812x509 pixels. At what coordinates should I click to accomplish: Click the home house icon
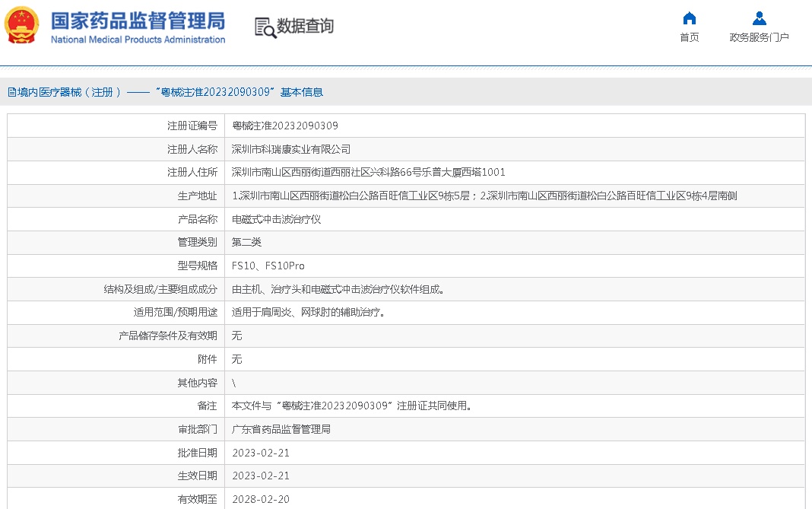pos(689,18)
